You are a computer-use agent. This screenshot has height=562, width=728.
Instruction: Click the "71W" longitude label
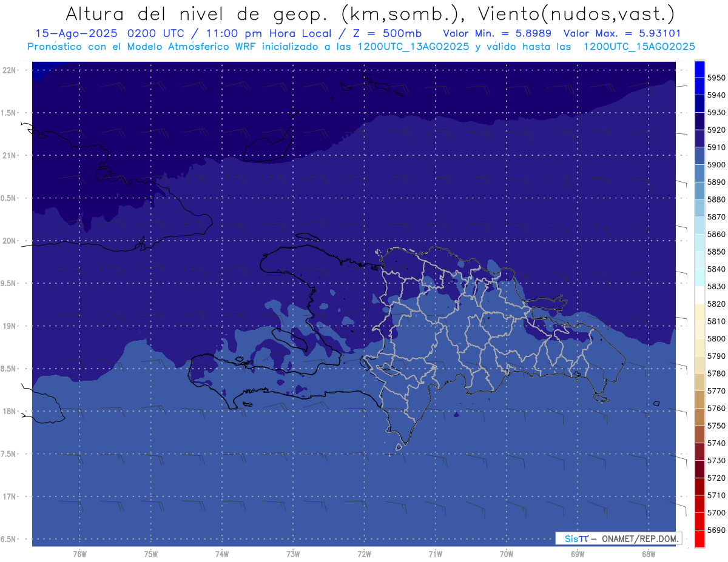[435, 554]
